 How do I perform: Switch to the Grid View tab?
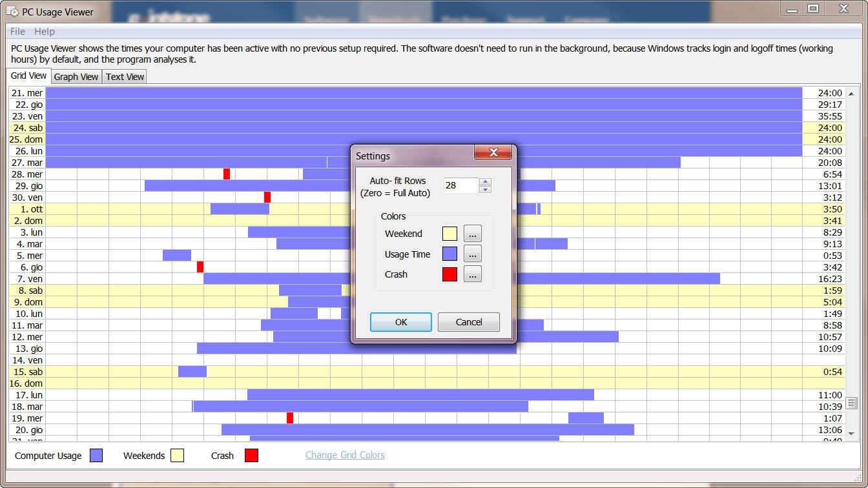click(x=28, y=76)
